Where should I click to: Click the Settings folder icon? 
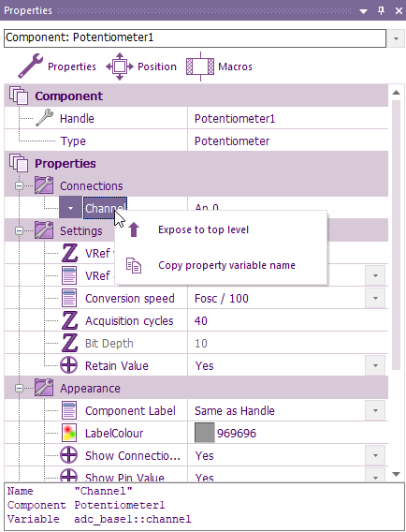pos(44,230)
